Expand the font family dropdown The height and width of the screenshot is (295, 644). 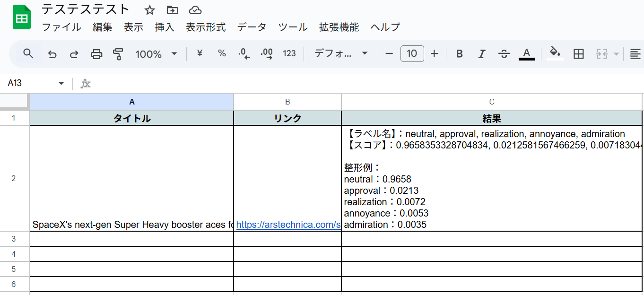pos(341,54)
